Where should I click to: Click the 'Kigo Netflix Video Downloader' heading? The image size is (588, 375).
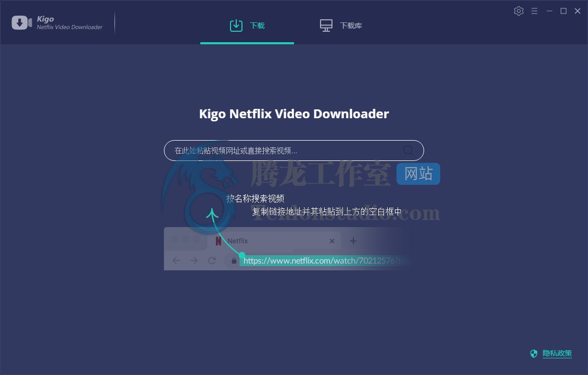point(293,114)
